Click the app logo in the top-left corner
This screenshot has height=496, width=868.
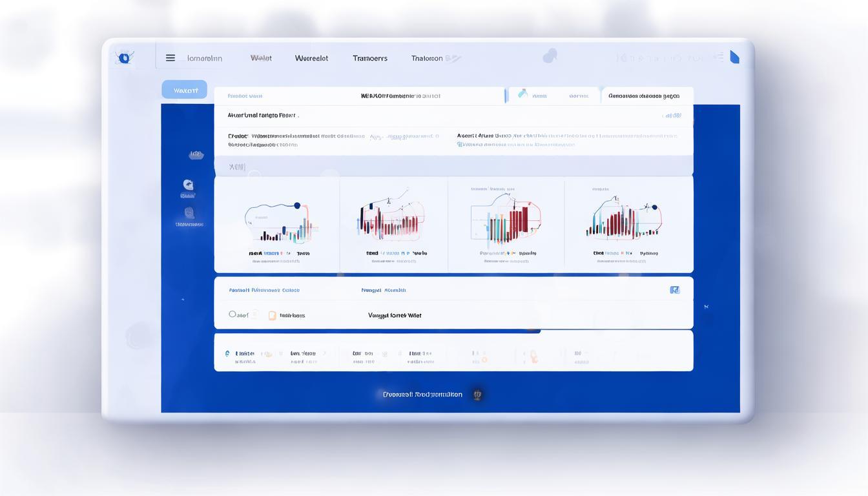click(x=124, y=58)
